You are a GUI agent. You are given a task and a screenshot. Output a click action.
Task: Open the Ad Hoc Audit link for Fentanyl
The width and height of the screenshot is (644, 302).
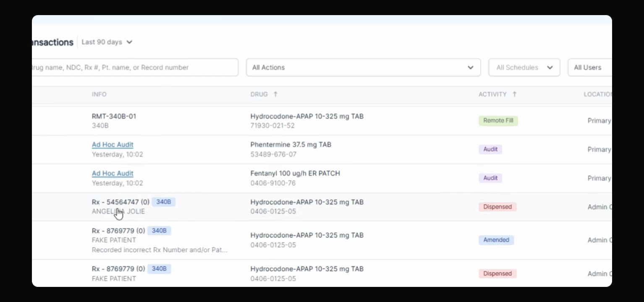[x=113, y=173]
